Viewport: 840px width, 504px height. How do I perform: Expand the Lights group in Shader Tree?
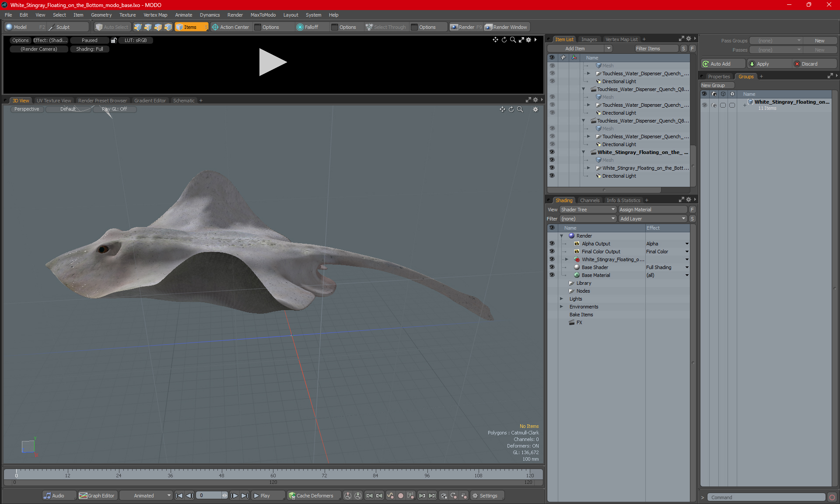tap(561, 299)
